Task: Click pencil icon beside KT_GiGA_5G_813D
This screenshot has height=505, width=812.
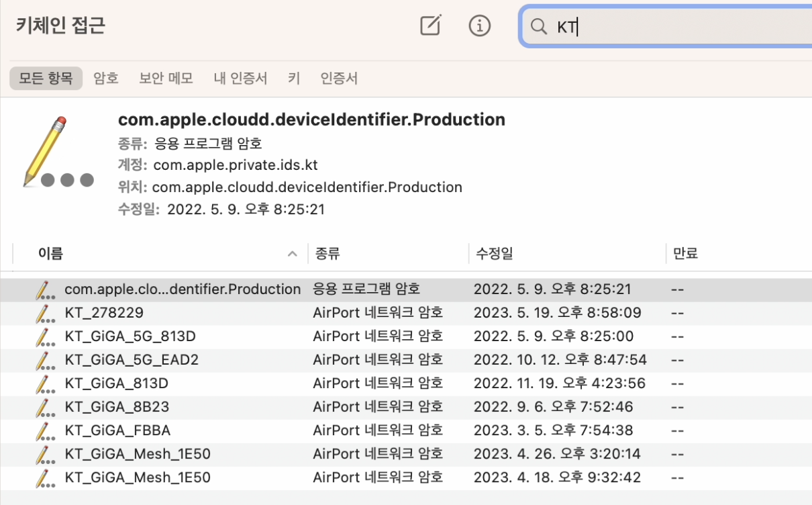Action: pyautogui.click(x=45, y=336)
